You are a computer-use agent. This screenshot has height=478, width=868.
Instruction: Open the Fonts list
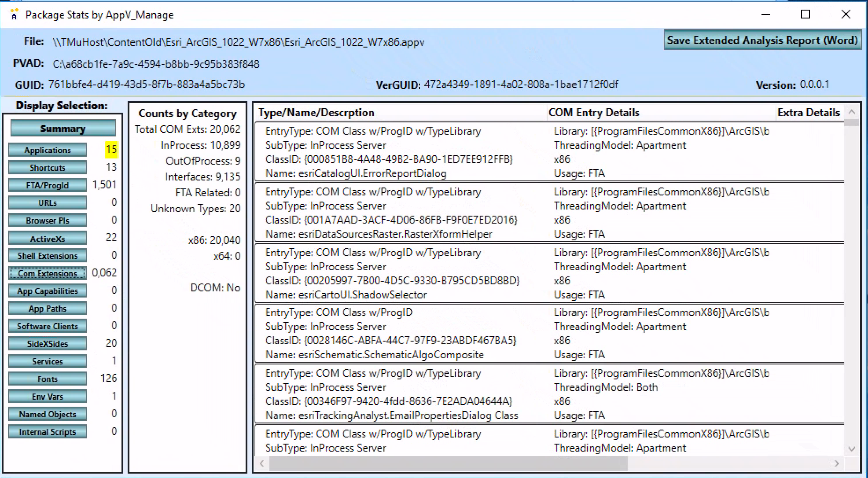[x=48, y=379]
